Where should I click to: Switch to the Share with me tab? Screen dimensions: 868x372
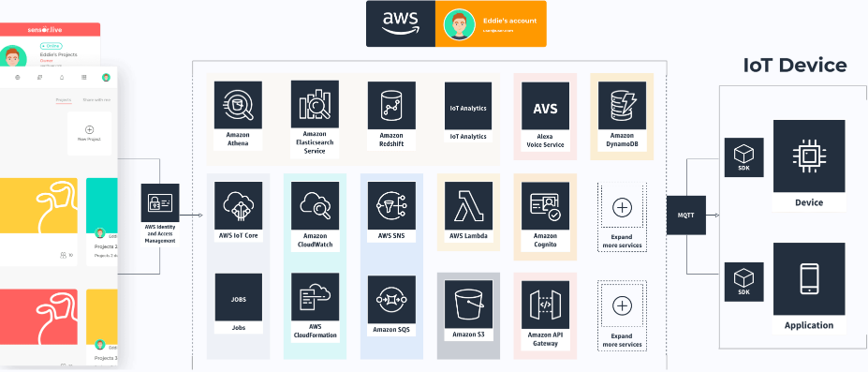(x=96, y=100)
